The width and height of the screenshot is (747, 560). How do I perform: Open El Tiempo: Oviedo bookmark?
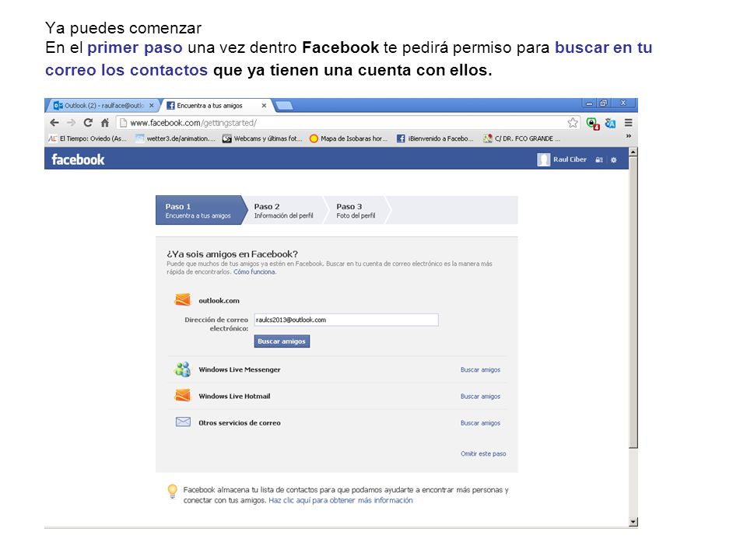(x=87, y=138)
